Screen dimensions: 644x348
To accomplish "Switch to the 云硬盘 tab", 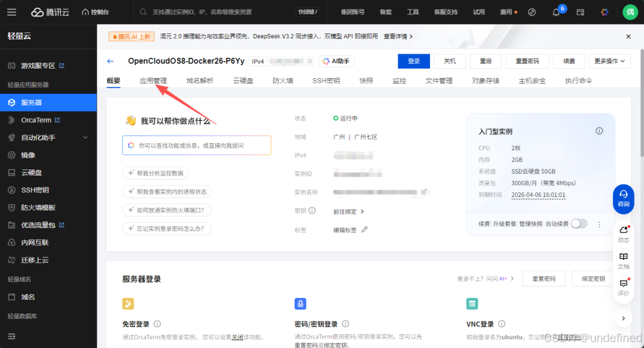I will (243, 81).
